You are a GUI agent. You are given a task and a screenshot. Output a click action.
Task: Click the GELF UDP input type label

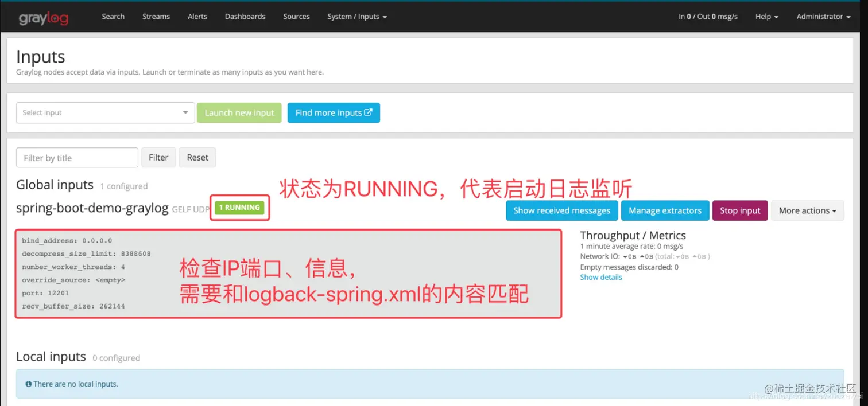191,209
